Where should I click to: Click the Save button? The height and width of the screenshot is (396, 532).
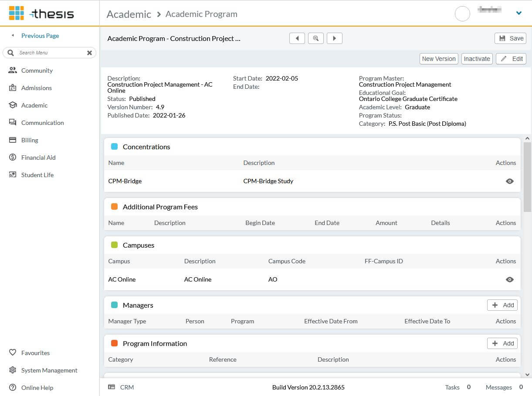point(510,38)
